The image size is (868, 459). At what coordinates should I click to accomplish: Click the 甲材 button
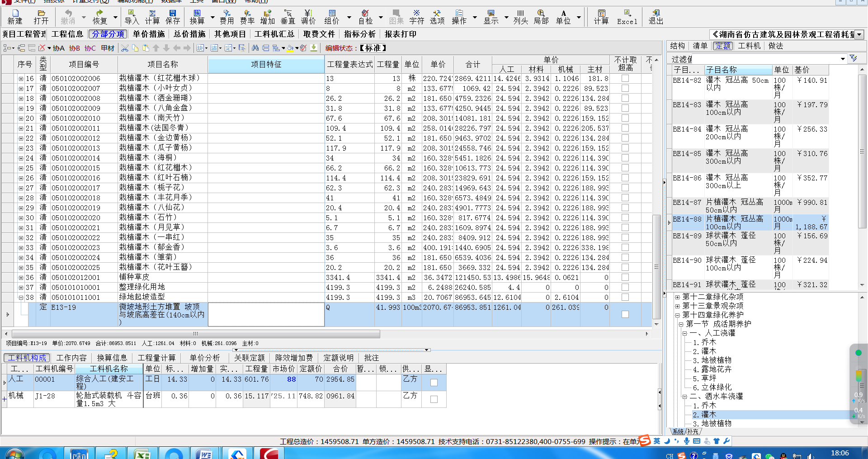(108, 48)
